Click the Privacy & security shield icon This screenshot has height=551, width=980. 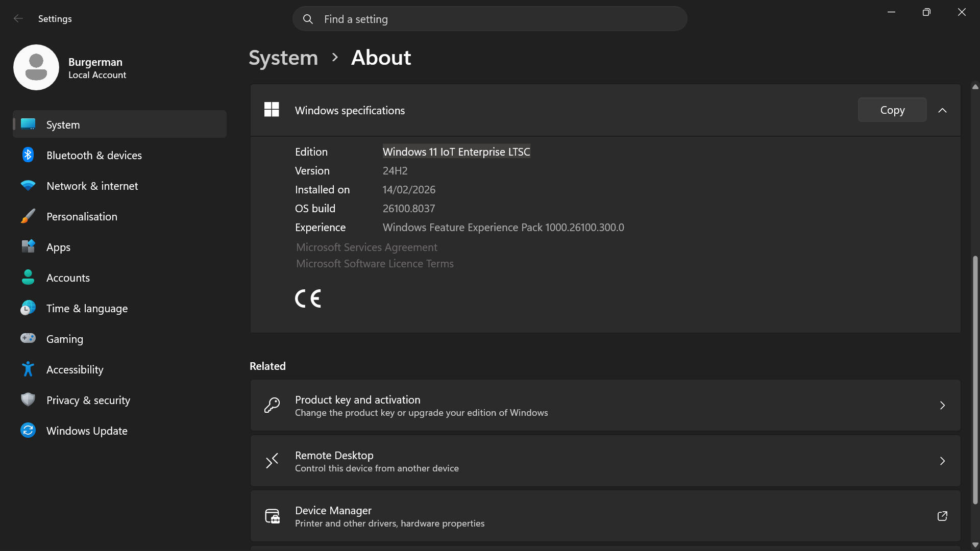tap(28, 399)
